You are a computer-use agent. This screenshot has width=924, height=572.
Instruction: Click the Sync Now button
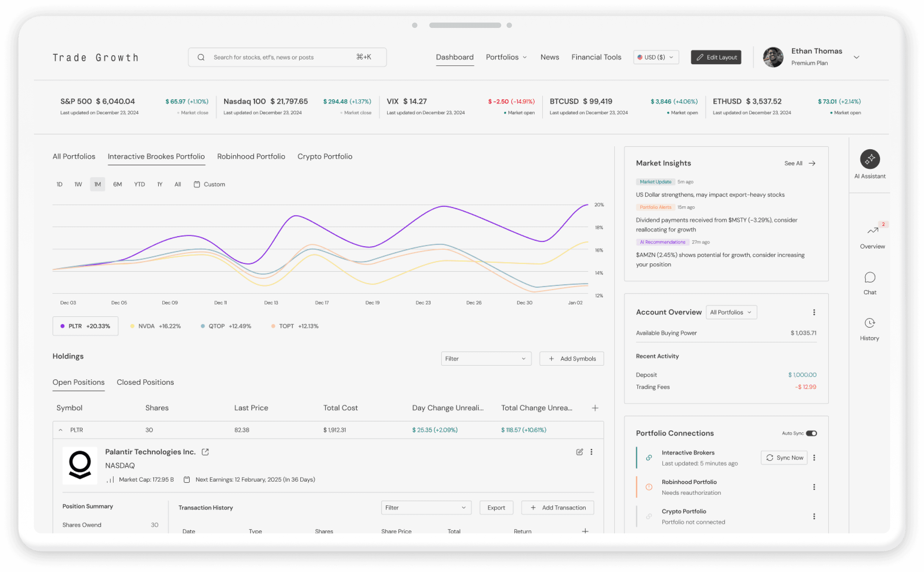pos(784,458)
